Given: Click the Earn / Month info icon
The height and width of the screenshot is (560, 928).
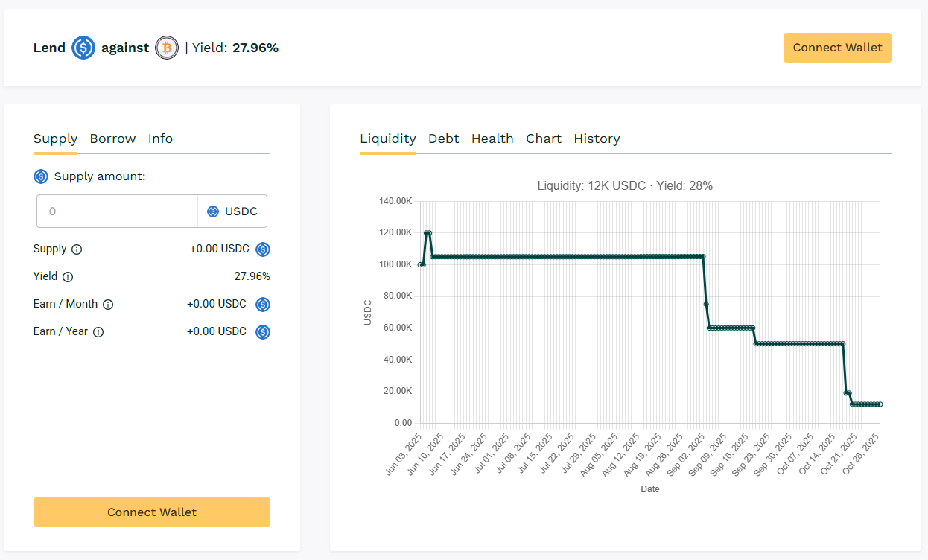Looking at the screenshot, I should 108,304.
